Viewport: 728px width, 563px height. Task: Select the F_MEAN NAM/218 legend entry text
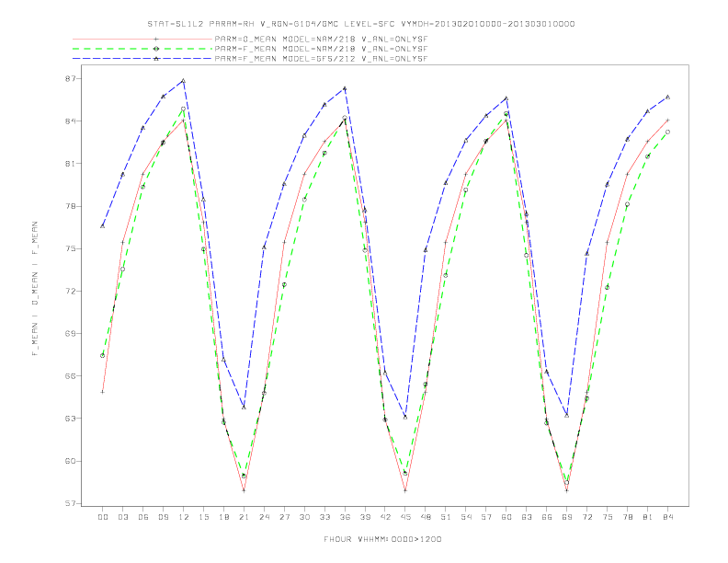pos(321,49)
